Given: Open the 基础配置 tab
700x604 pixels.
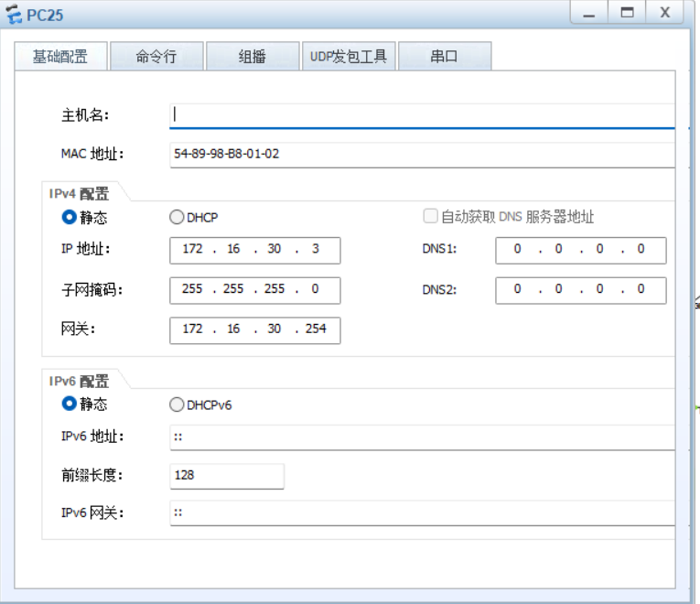Looking at the screenshot, I should click(x=60, y=56).
